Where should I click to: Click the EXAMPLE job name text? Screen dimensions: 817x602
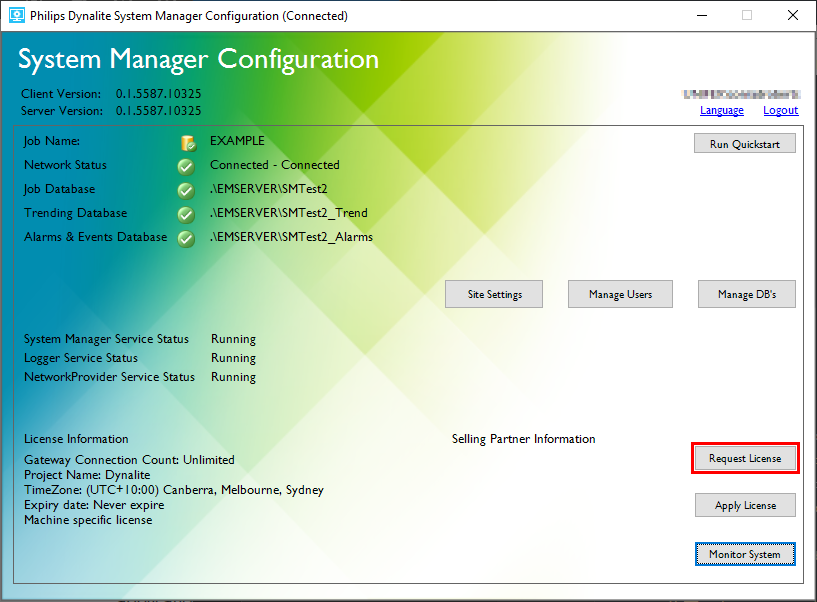pyautogui.click(x=237, y=141)
